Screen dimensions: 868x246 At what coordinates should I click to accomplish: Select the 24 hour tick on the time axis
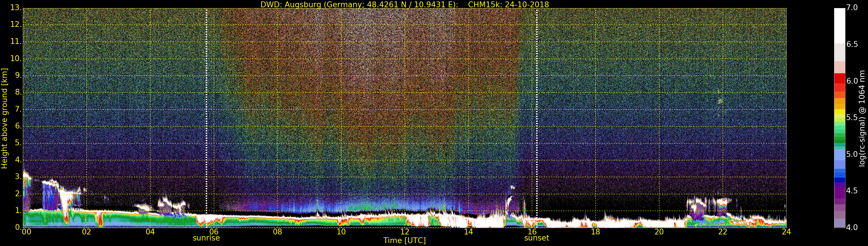786,232
